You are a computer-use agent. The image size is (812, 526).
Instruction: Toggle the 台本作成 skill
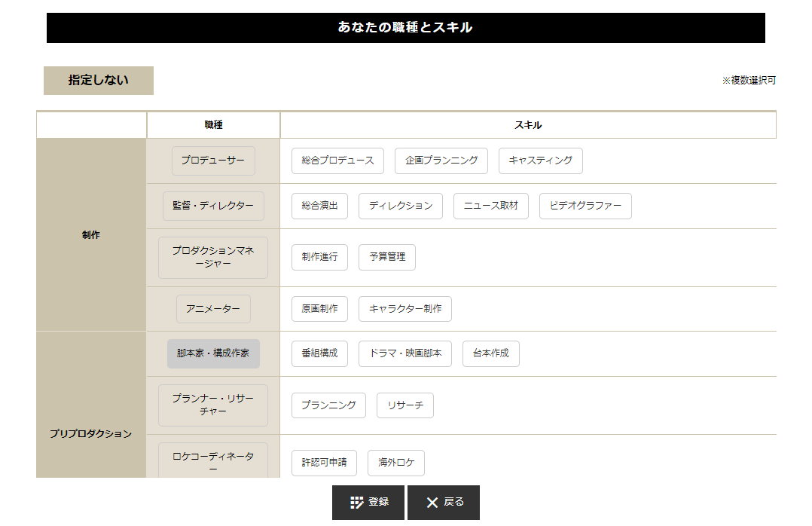(491, 353)
